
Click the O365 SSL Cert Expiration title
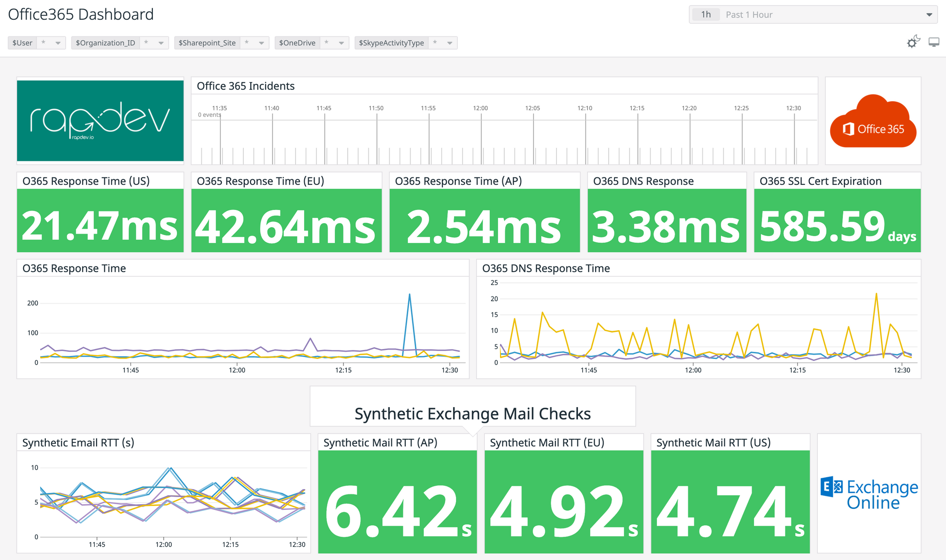click(821, 181)
